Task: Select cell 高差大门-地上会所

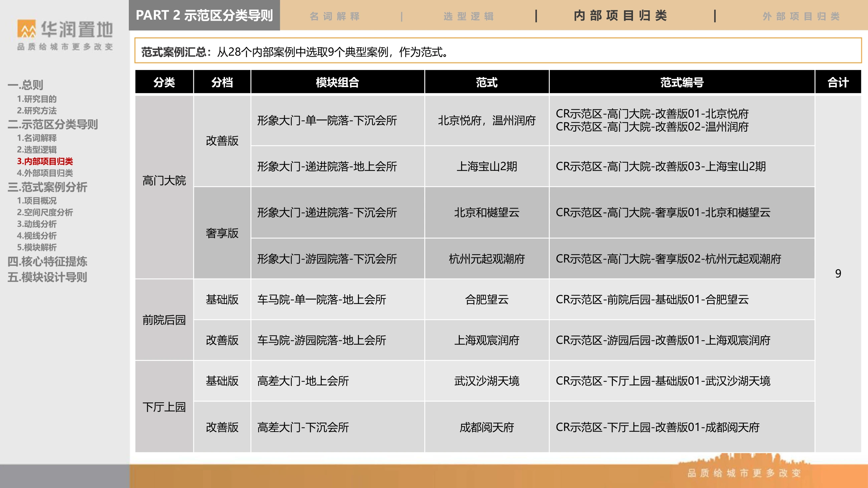Action: (x=338, y=381)
